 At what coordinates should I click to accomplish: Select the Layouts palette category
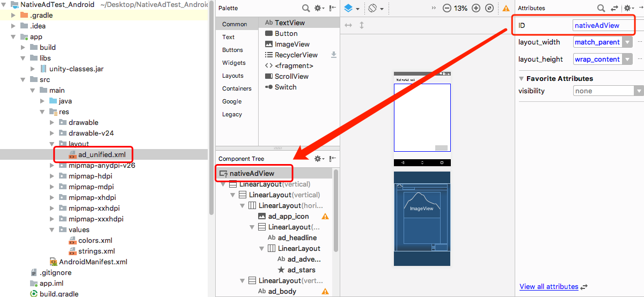[233, 76]
